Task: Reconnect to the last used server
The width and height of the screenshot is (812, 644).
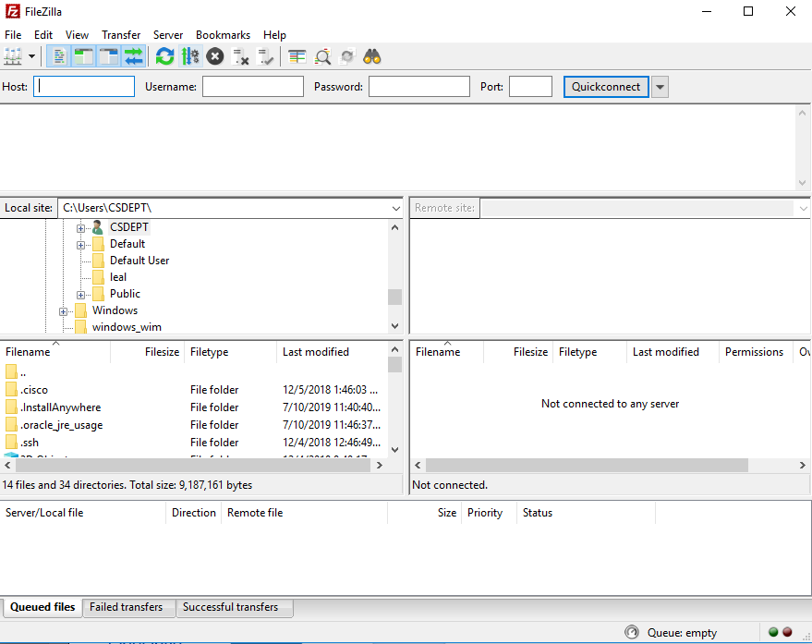Action: (x=265, y=56)
